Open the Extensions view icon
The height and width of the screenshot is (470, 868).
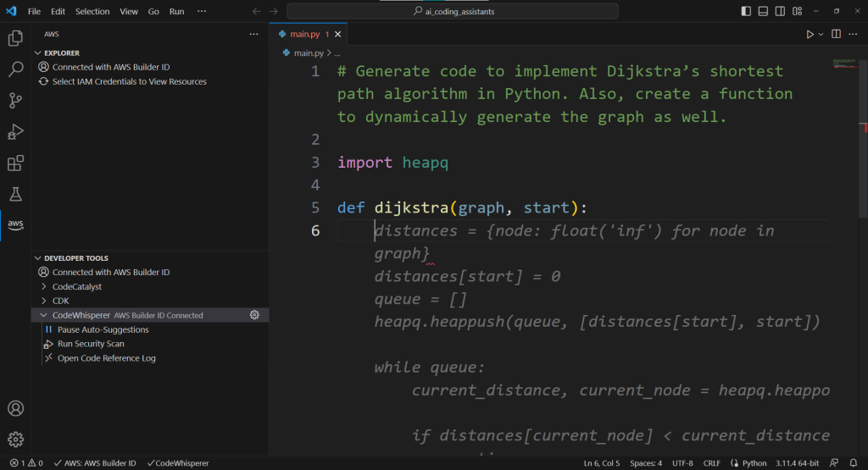tap(15, 163)
